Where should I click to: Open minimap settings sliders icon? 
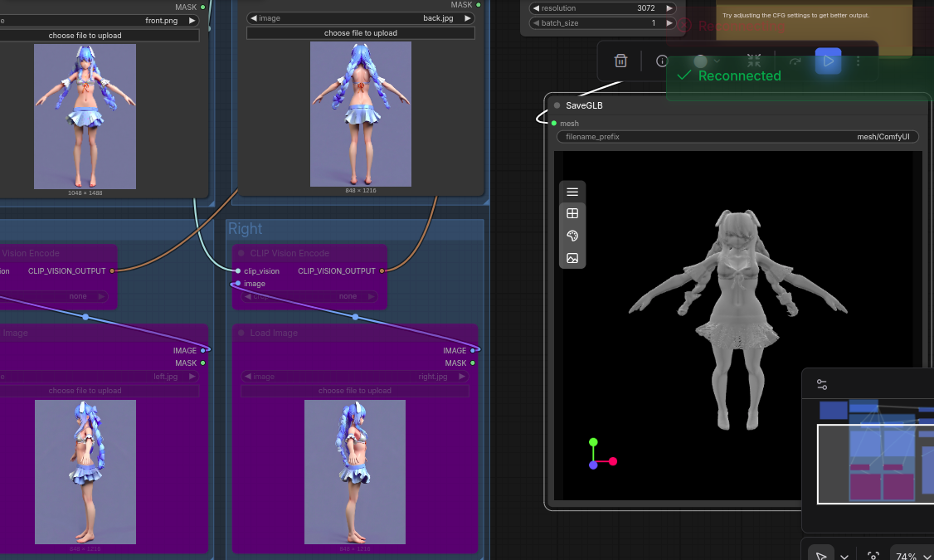coord(822,385)
